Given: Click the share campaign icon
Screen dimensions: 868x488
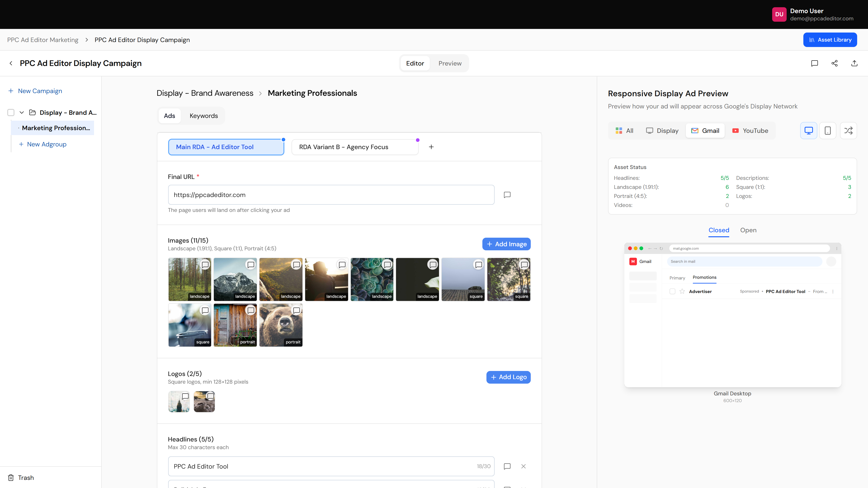Looking at the screenshot, I should 834,63.
